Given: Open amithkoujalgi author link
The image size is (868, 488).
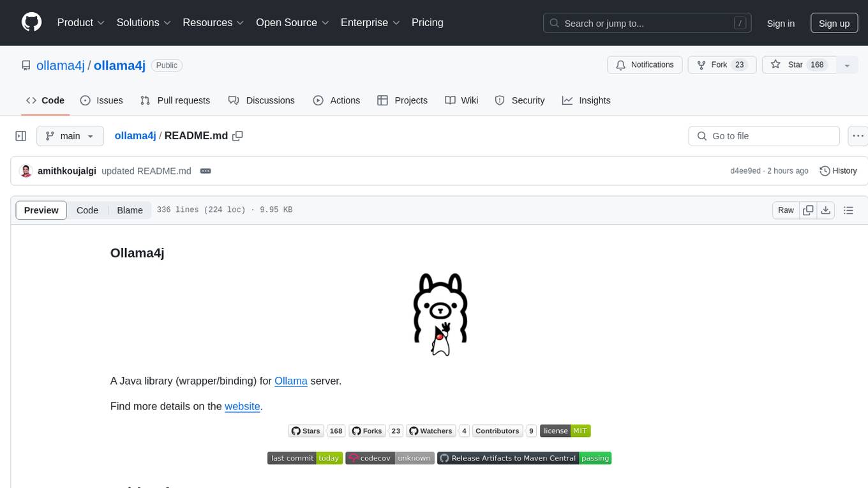Looking at the screenshot, I should tap(67, 171).
